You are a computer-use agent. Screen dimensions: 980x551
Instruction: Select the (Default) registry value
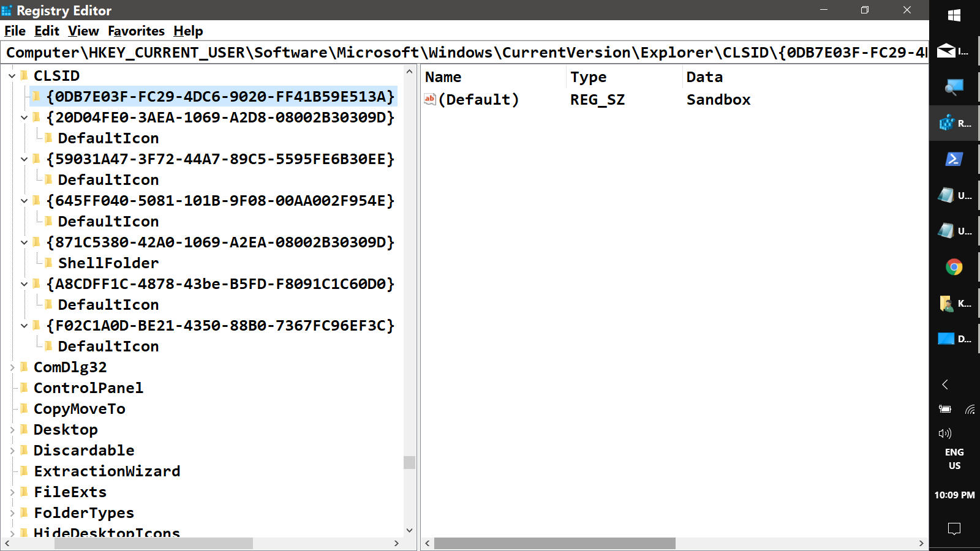point(479,100)
